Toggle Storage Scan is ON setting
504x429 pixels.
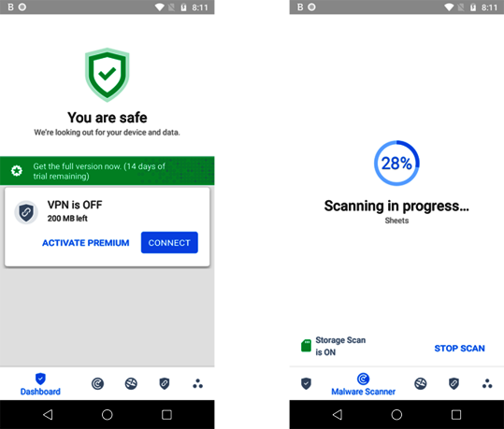pos(340,346)
